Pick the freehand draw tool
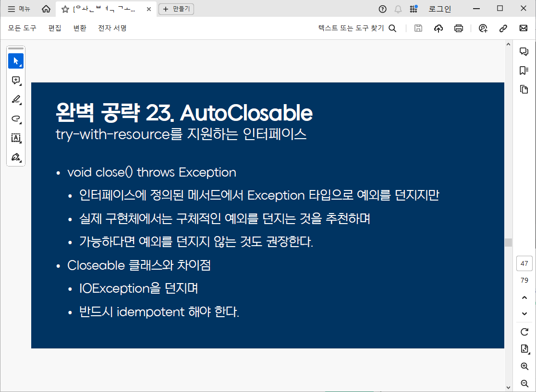The height and width of the screenshot is (392, 536). [16, 119]
